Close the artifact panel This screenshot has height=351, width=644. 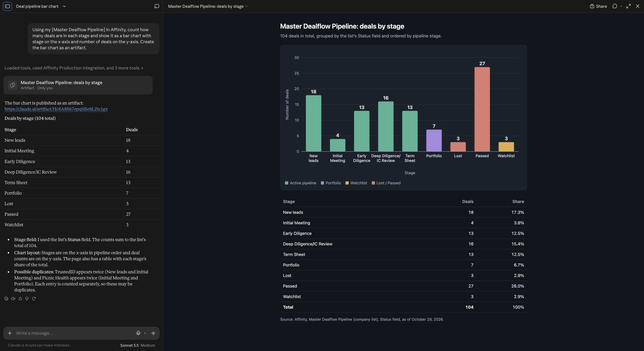pyautogui.click(x=638, y=6)
